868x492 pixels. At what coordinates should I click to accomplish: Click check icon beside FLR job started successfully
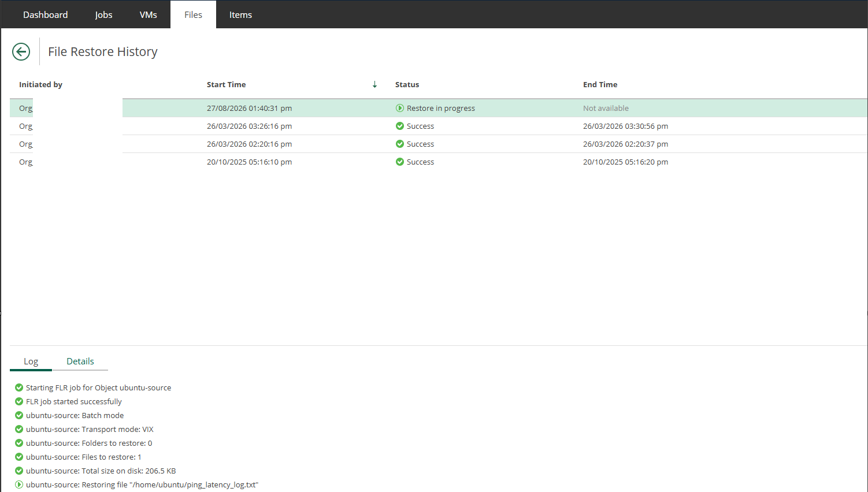tap(19, 401)
